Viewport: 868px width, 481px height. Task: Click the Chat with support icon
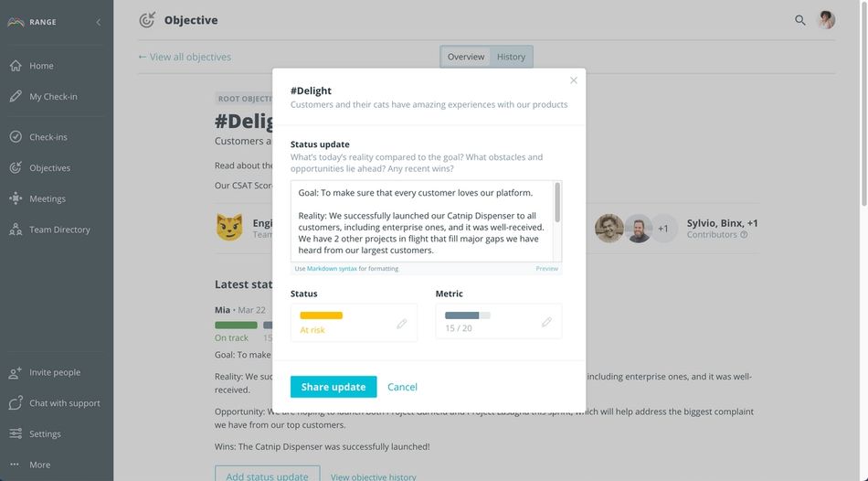(16, 403)
